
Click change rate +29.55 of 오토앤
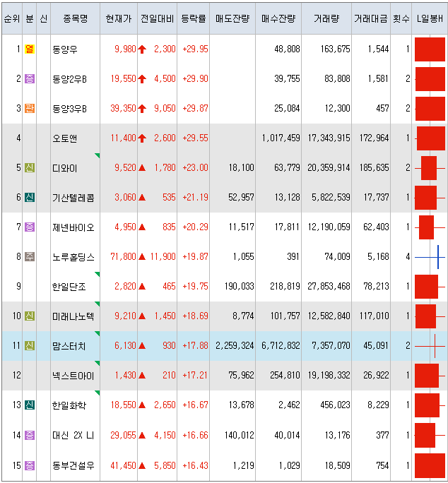click(x=196, y=138)
